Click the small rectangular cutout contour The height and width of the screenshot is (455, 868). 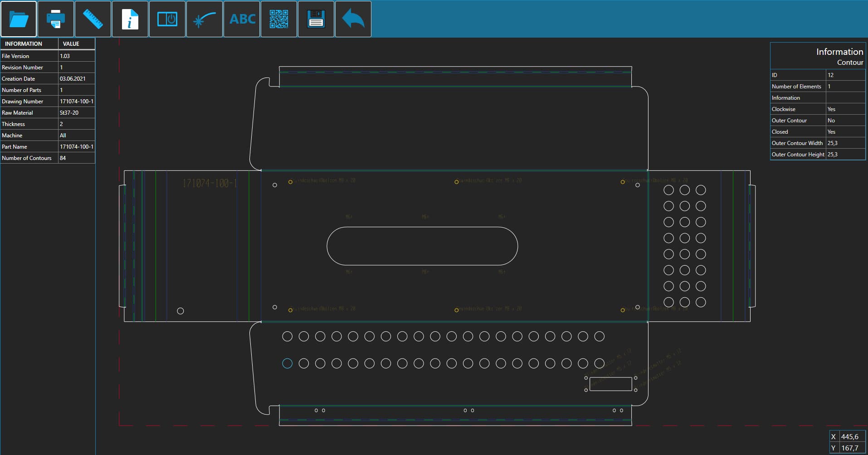pyautogui.click(x=611, y=384)
